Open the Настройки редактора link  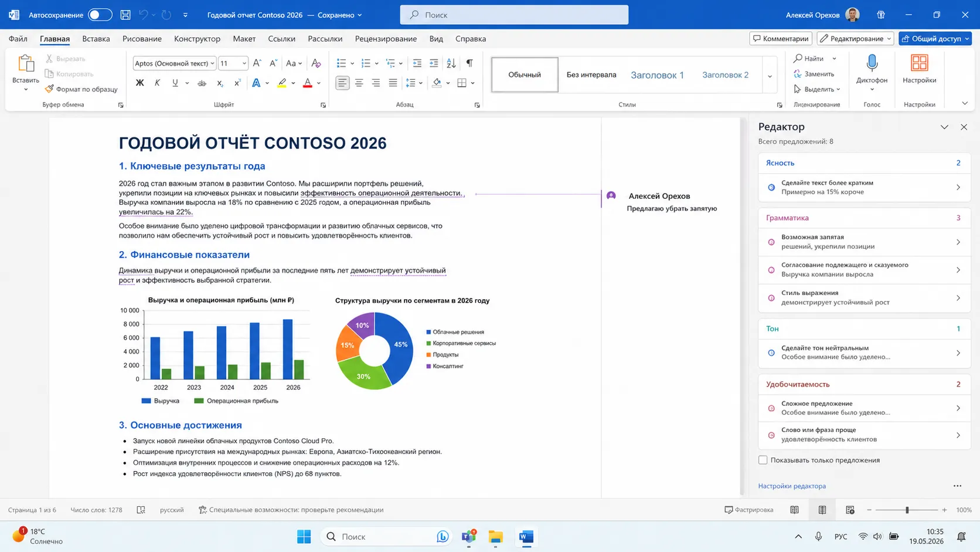tap(792, 486)
